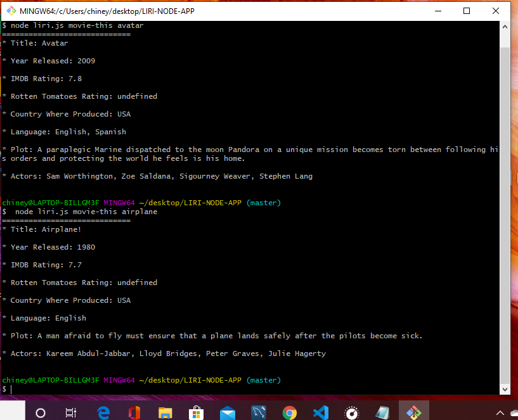Click 'Language: English' line for Airplane

click(x=44, y=318)
